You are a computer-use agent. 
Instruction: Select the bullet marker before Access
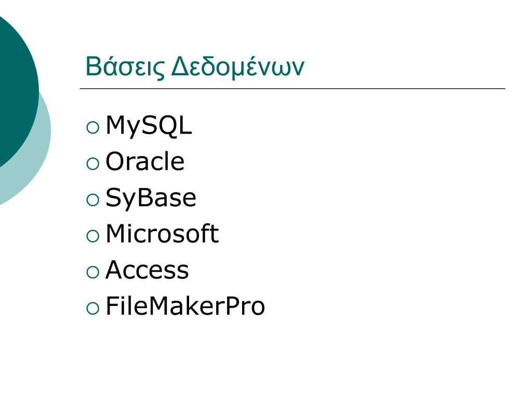coord(92,272)
